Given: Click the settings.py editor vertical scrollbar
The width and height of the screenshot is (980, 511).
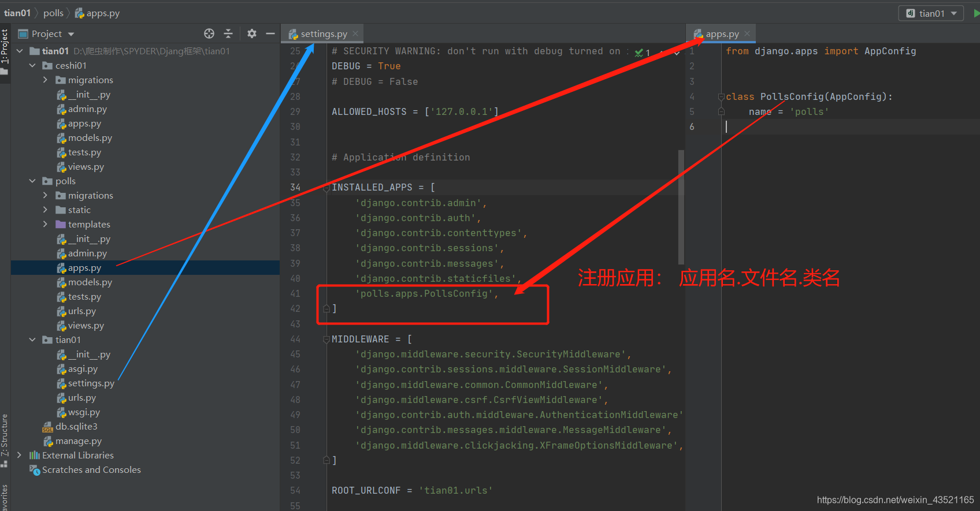Looking at the screenshot, I should coord(681,207).
